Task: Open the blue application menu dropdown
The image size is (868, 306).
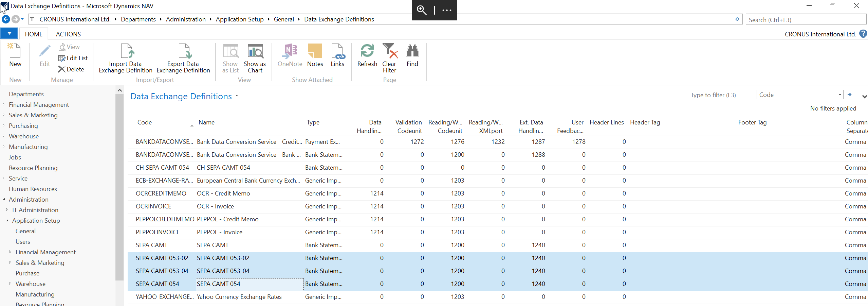Action: [10, 34]
